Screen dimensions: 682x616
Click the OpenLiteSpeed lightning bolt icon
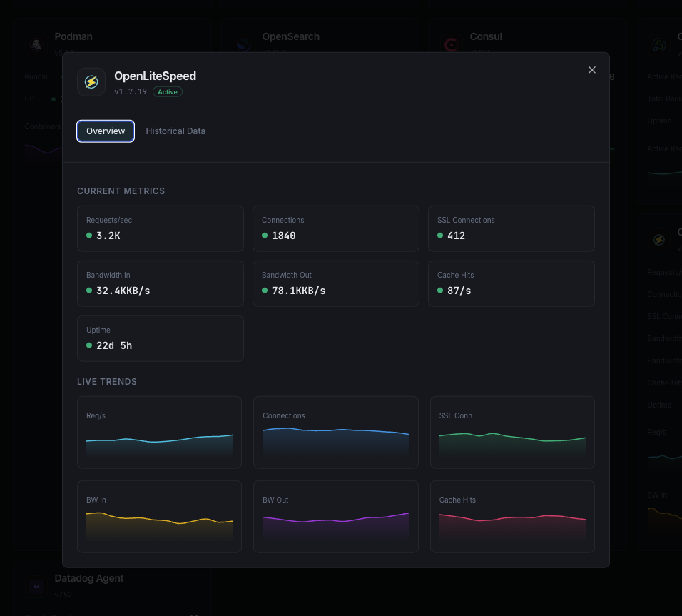91,81
